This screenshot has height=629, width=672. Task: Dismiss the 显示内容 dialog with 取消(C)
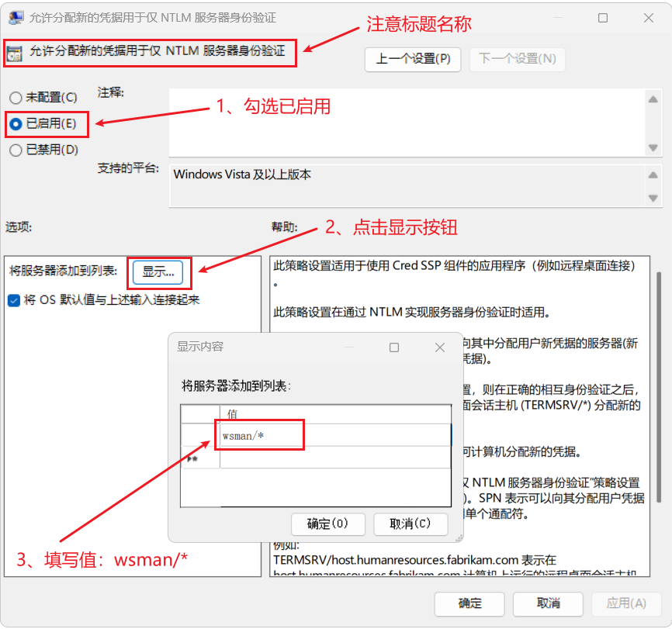point(410,524)
